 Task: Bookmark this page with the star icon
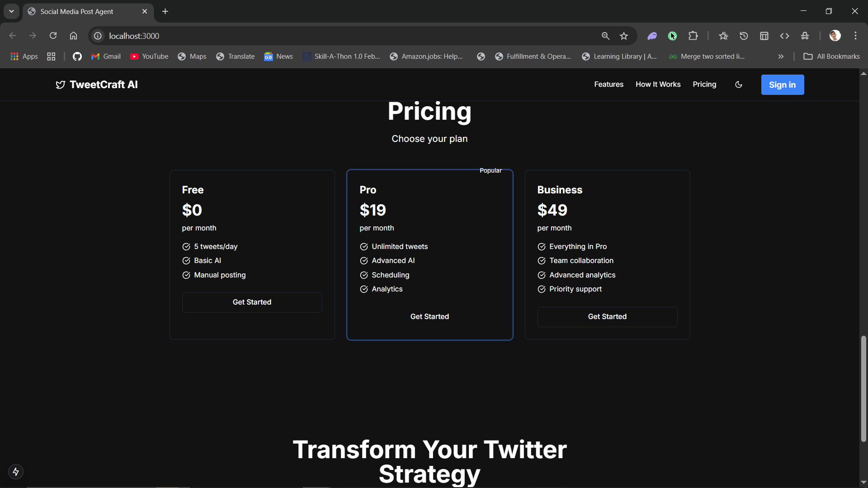624,36
